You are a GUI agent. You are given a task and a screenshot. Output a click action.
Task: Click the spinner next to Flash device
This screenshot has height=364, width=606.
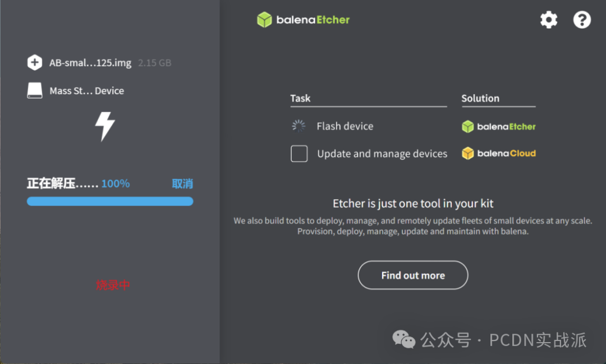click(298, 126)
